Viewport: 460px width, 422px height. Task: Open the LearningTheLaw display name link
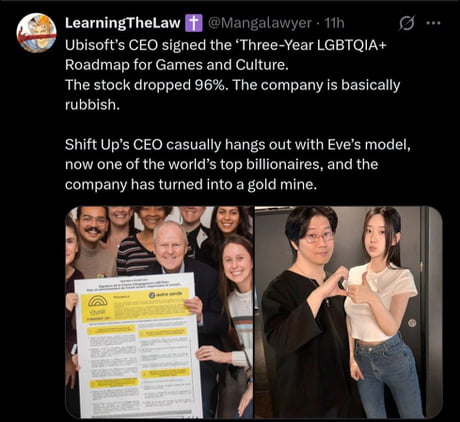tap(123, 23)
